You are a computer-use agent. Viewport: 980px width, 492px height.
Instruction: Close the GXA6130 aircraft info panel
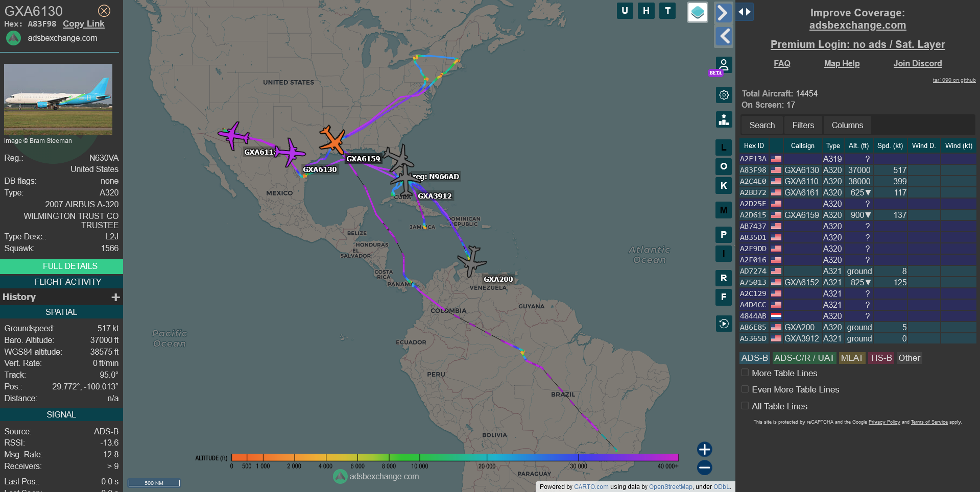(104, 11)
